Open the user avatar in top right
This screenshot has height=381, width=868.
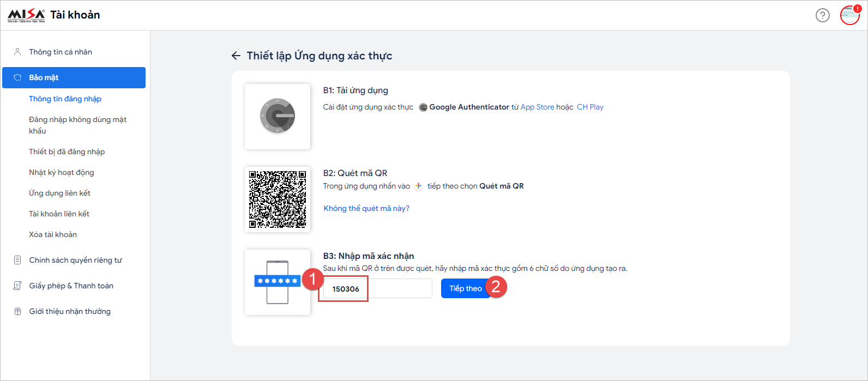click(849, 15)
